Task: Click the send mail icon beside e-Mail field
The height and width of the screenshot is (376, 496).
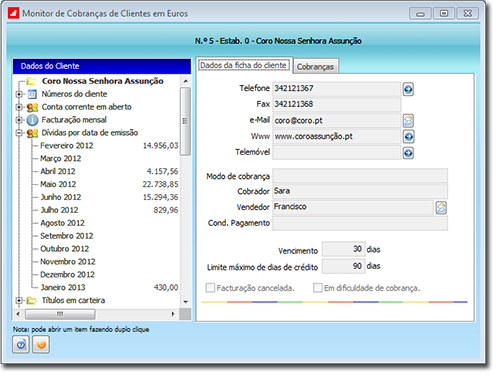Action: point(408,121)
